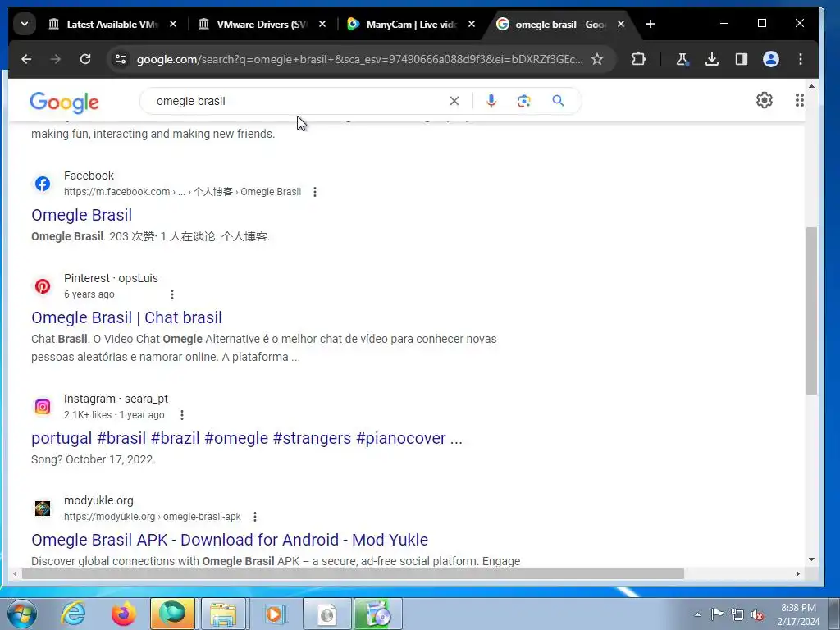
Task: Open Windows Explorer folder on taskbar
Action: [223, 614]
